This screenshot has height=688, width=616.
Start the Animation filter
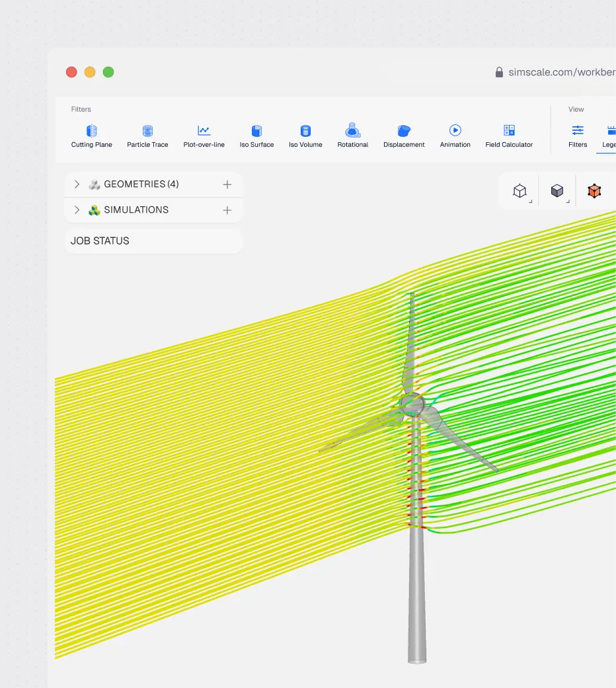455,136
